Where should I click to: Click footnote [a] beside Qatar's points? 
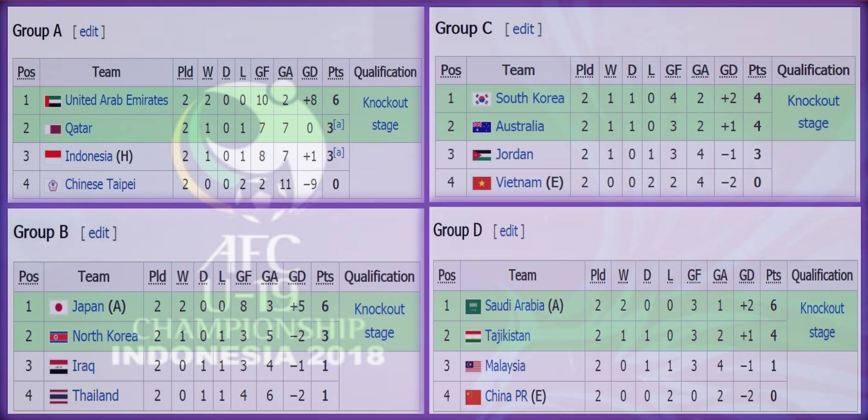pyautogui.click(x=339, y=125)
